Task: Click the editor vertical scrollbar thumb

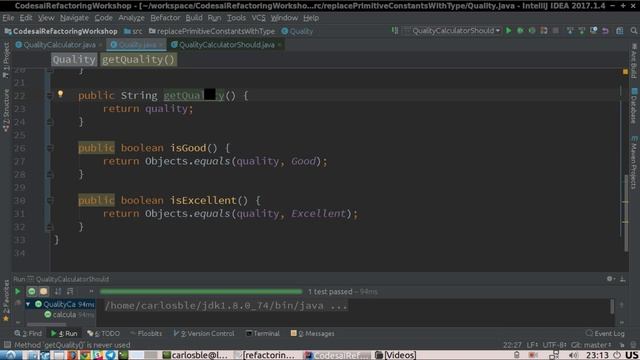Action: coord(626,212)
